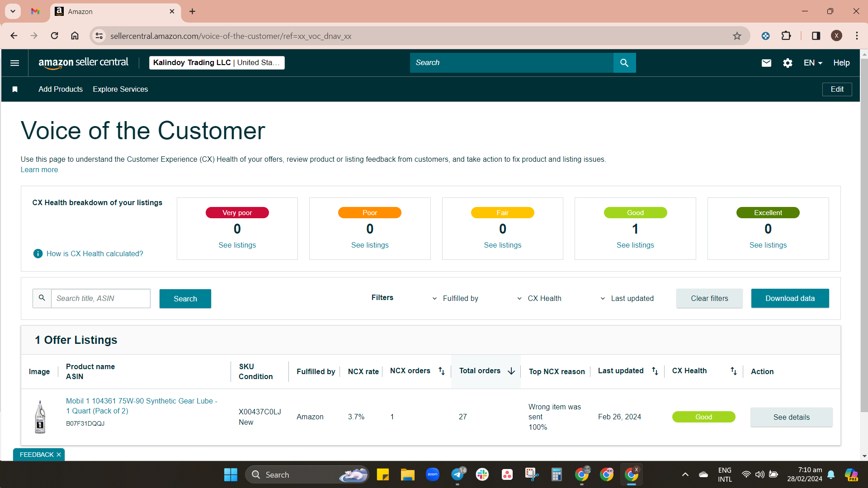Open Zoom from the taskbar
Viewport: 868px width, 488px height.
[432, 474]
